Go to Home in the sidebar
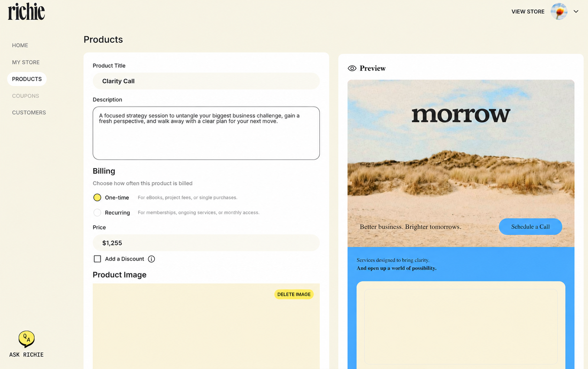The height and width of the screenshot is (369, 588). pyautogui.click(x=20, y=45)
